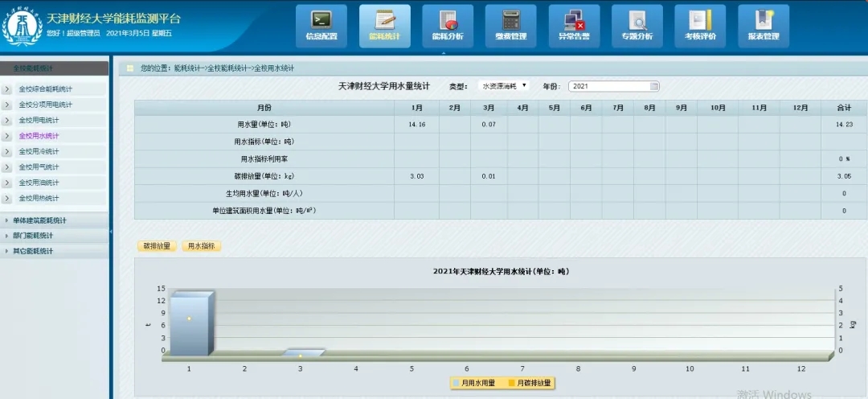
Task: Go to 全校用气统计 in sidebar
Action: 39,167
